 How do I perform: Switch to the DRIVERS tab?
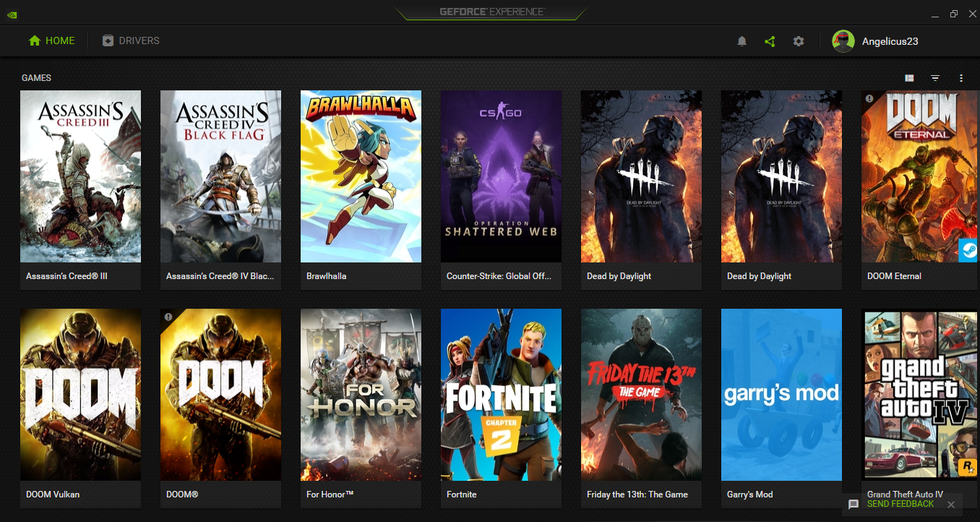click(x=131, y=40)
